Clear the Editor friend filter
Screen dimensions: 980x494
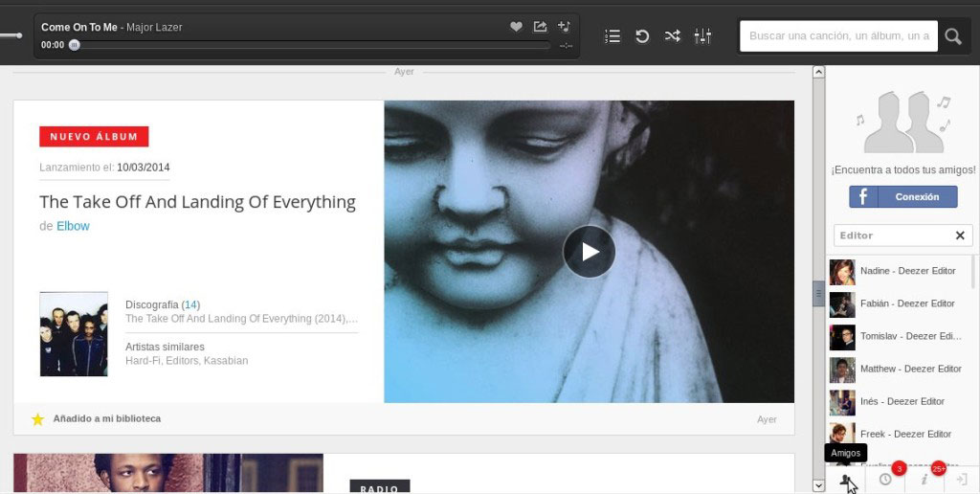click(960, 236)
